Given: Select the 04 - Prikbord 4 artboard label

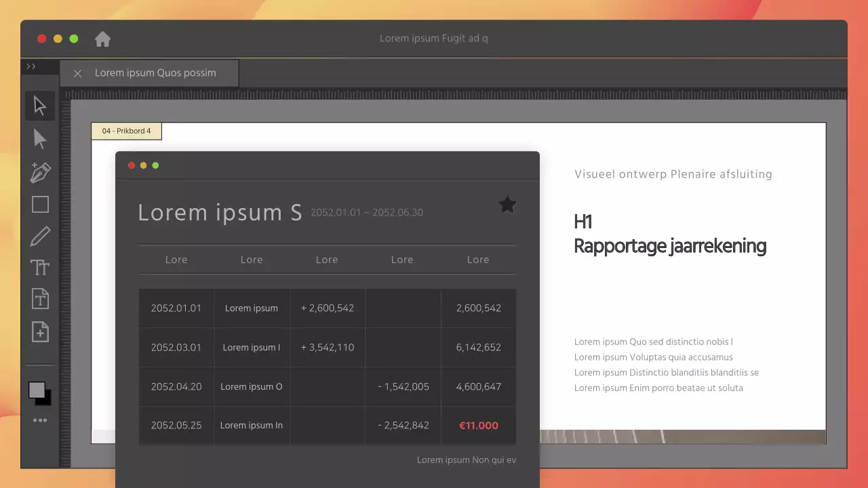Looking at the screenshot, I should (127, 131).
